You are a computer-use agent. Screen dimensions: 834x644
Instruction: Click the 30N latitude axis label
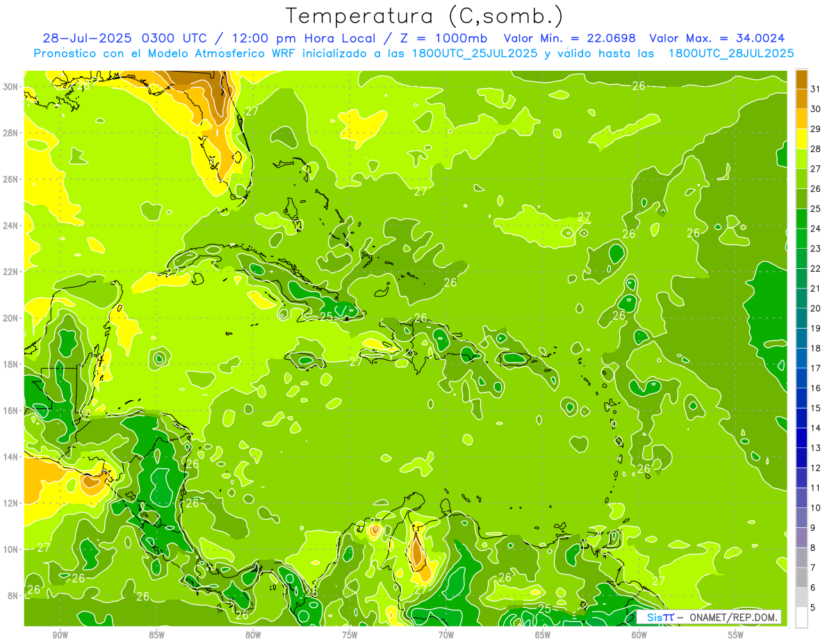point(12,87)
